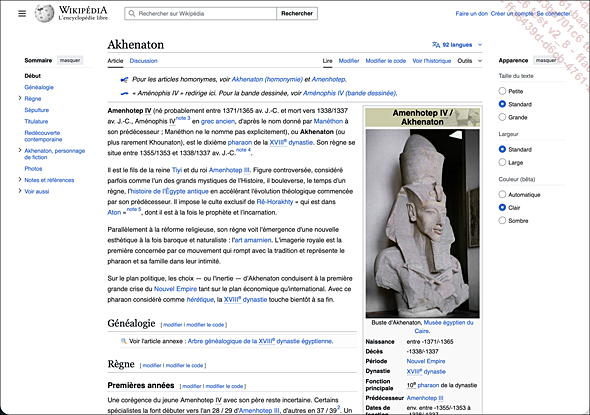Open the grec ancien link

(x=218, y=121)
